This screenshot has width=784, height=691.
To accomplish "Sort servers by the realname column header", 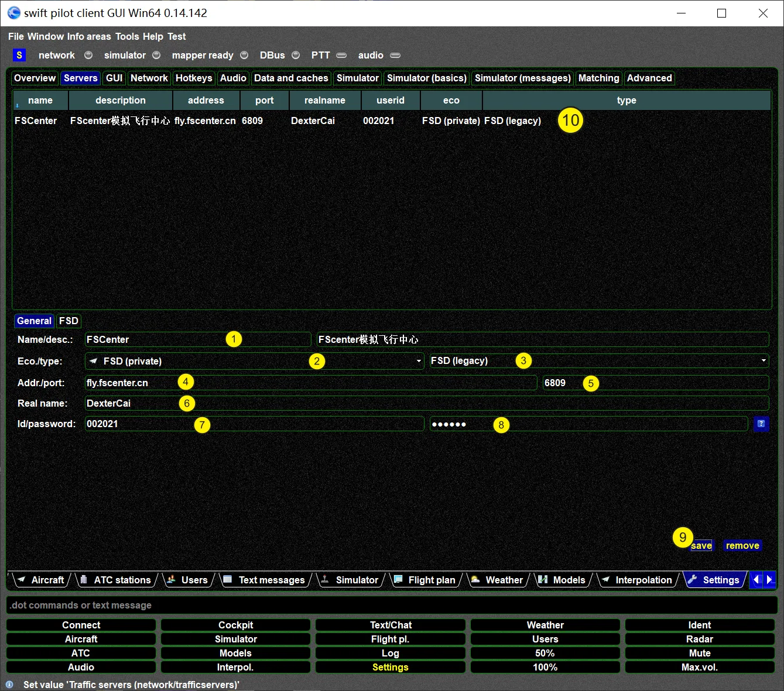I will 325,100.
